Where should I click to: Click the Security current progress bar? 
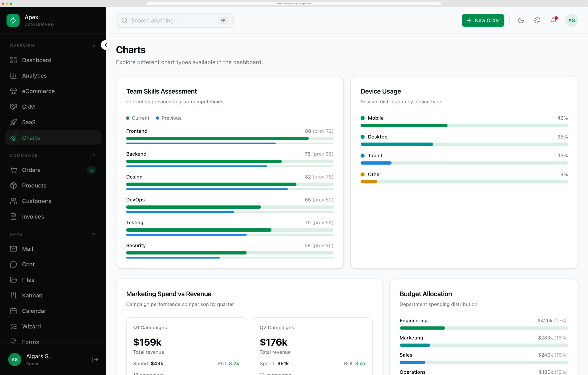(230, 253)
